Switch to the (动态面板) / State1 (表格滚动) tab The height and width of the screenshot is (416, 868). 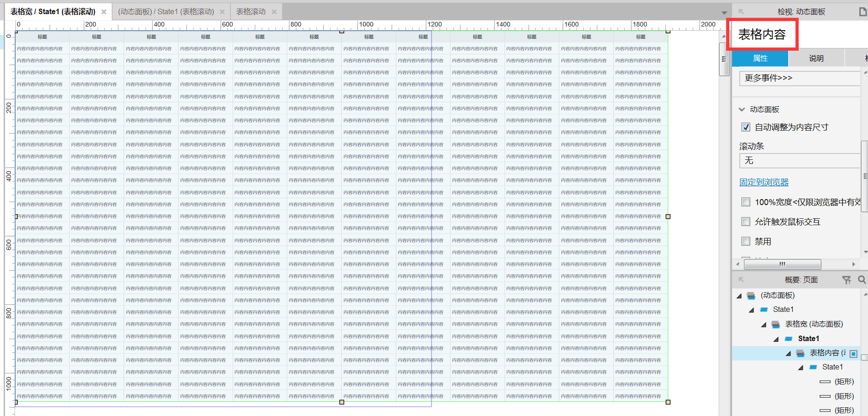coord(166,11)
